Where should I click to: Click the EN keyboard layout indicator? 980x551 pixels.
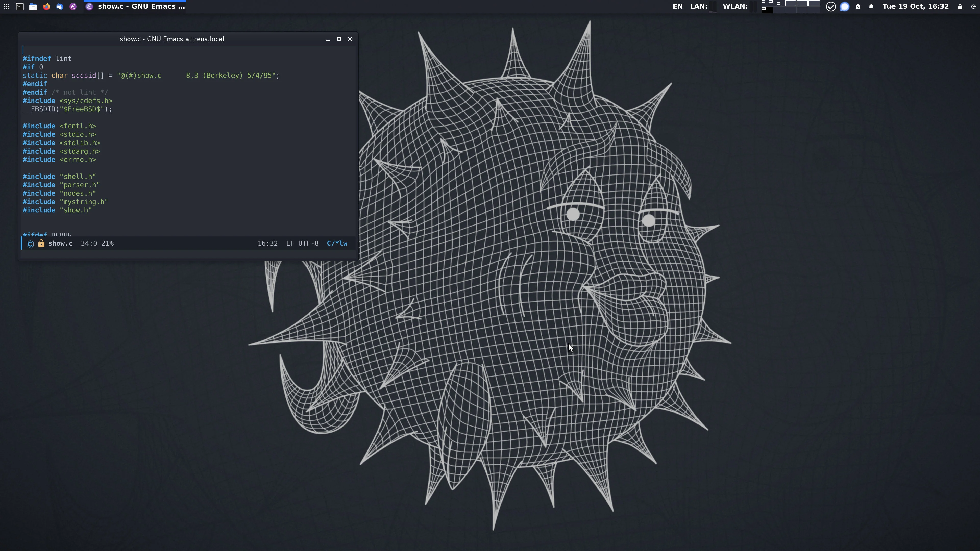tap(678, 6)
